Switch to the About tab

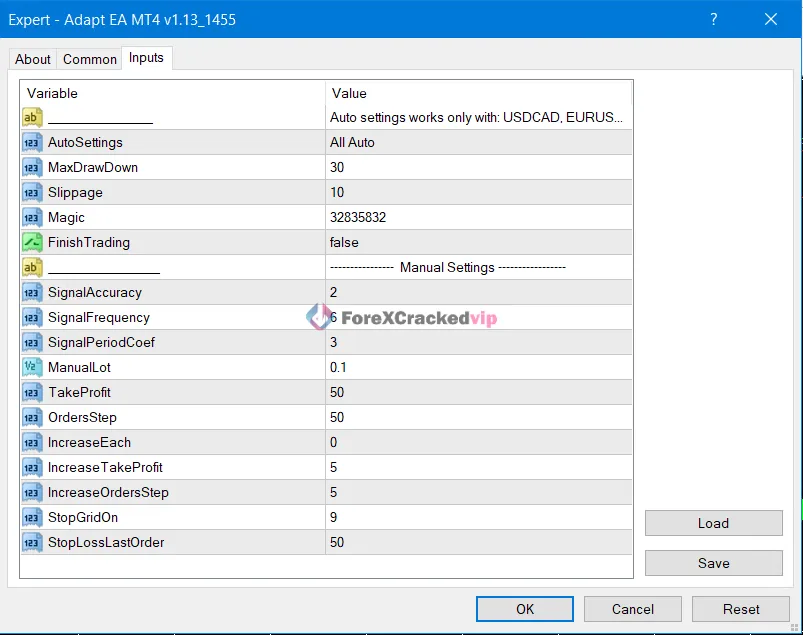33,59
